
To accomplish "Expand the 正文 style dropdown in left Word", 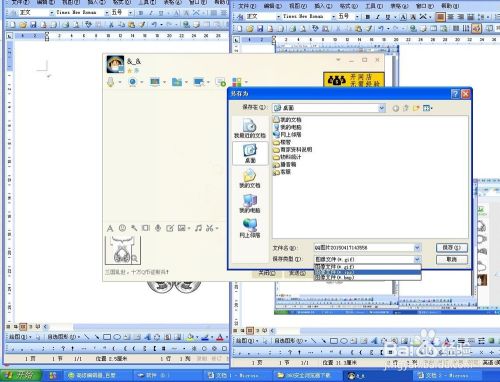I will pos(52,13).
